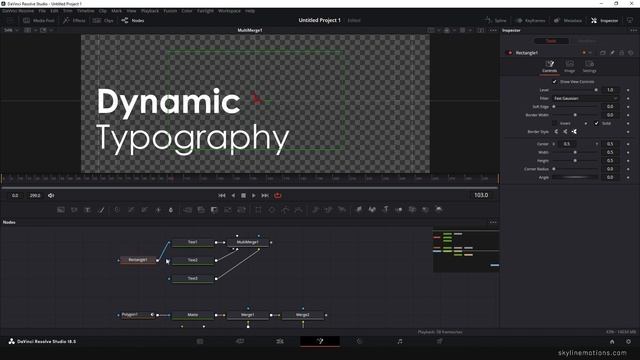Switch to the Image tab in Inspector
Image resolution: width=640 pixels, height=360 pixels.
(x=569, y=67)
